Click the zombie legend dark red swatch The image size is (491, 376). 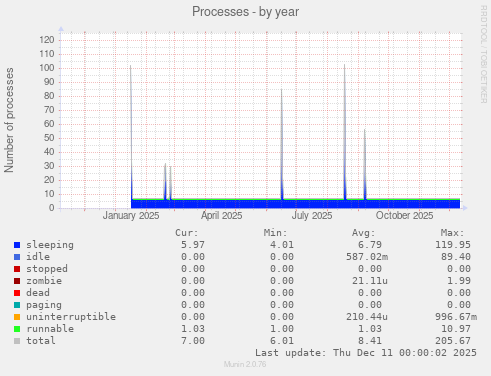click(x=17, y=281)
